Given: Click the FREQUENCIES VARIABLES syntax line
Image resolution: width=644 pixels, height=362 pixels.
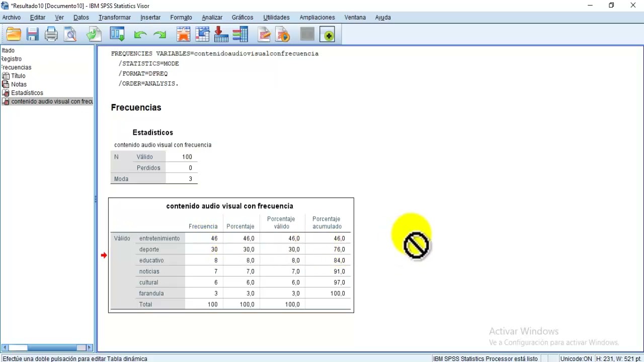Looking at the screenshot, I should [215, 53].
